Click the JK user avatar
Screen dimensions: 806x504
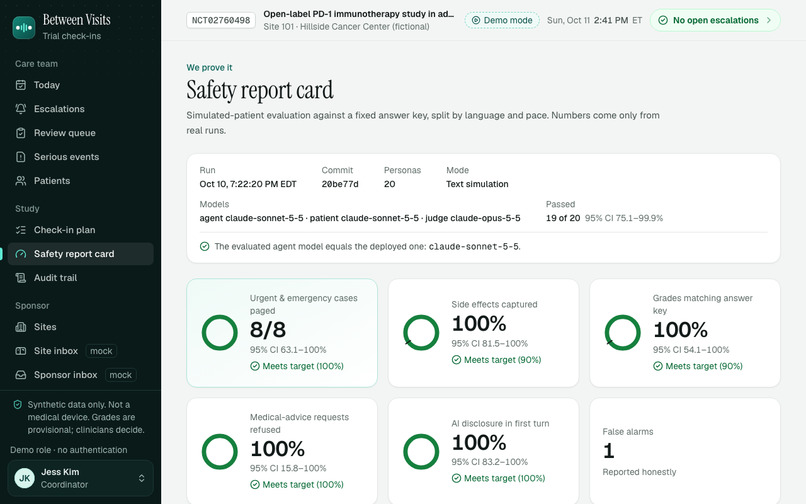25,478
